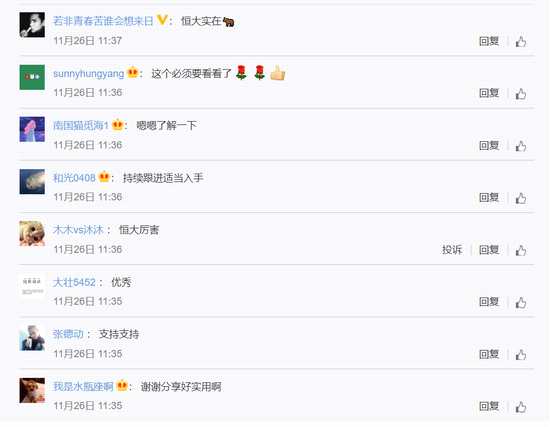Like the comment by sunnyhungyang
The height and width of the screenshot is (427, 550).
coord(521,94)
